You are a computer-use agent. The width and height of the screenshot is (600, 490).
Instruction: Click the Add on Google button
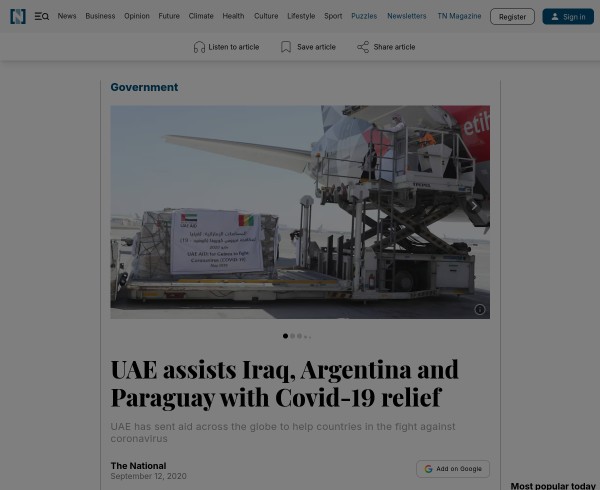(x=453, y=469)
